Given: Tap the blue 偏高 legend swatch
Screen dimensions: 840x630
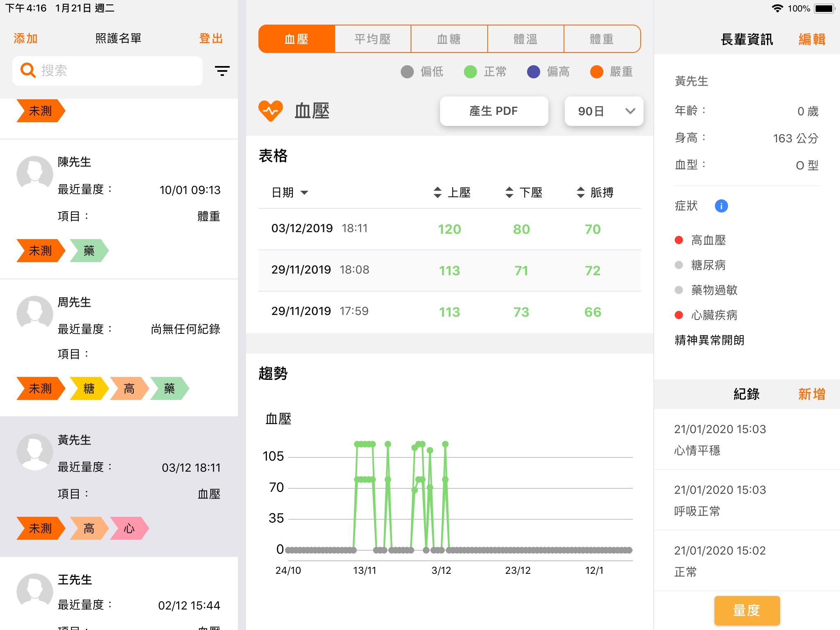Looking at the screenshot, I should (534, 72).
